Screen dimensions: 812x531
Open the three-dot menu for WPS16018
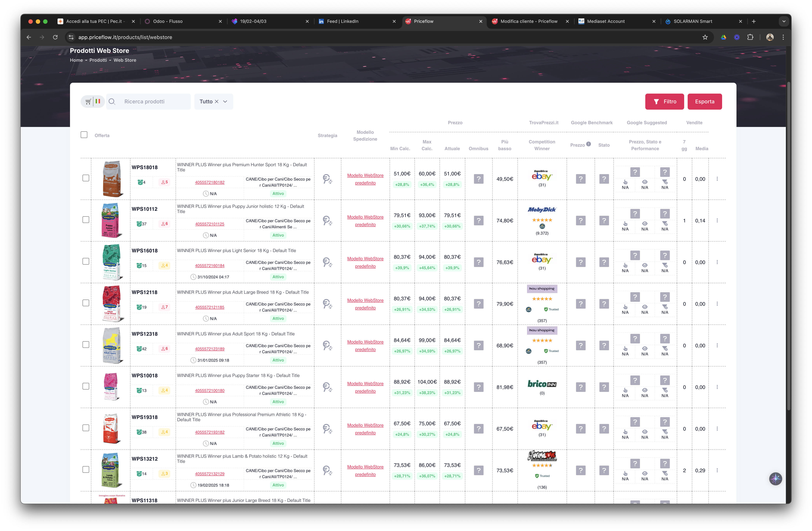tap(717, 262)
